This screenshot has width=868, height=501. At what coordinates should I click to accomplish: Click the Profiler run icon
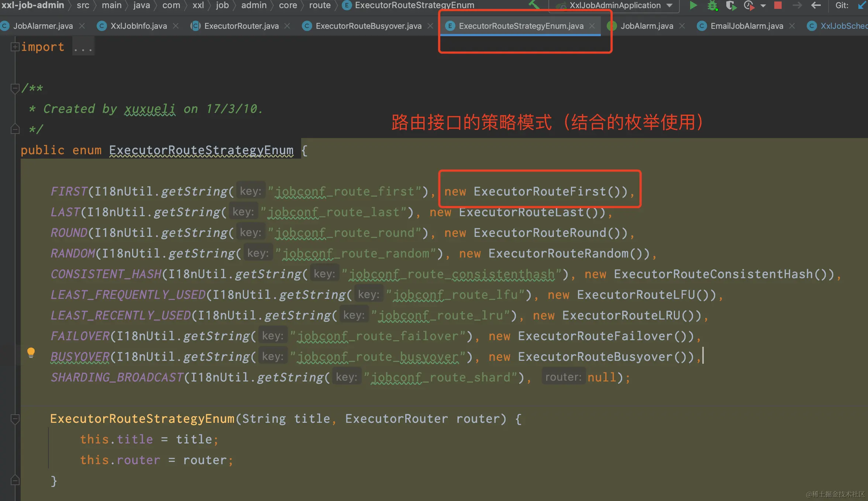click(x=749, y=6)
